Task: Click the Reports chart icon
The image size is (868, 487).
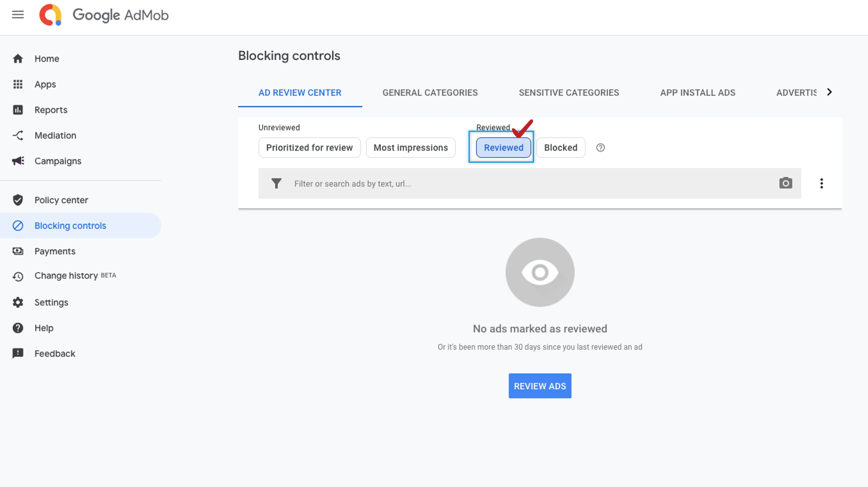Action: 18,110
